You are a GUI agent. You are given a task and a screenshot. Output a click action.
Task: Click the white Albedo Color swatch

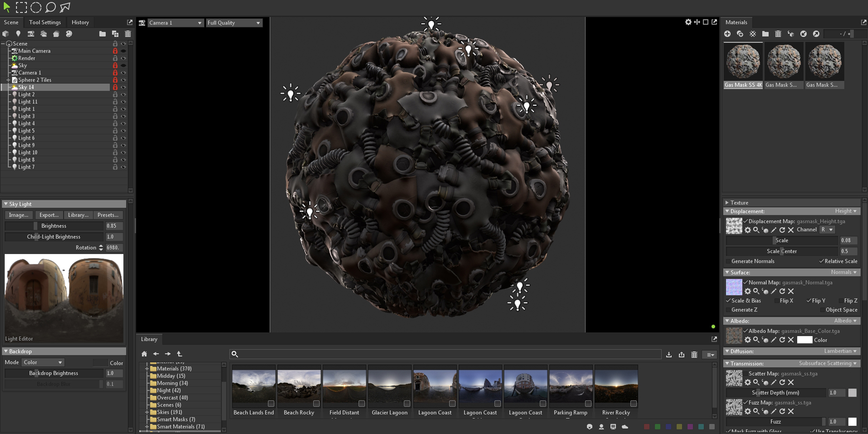pos(804,340)
